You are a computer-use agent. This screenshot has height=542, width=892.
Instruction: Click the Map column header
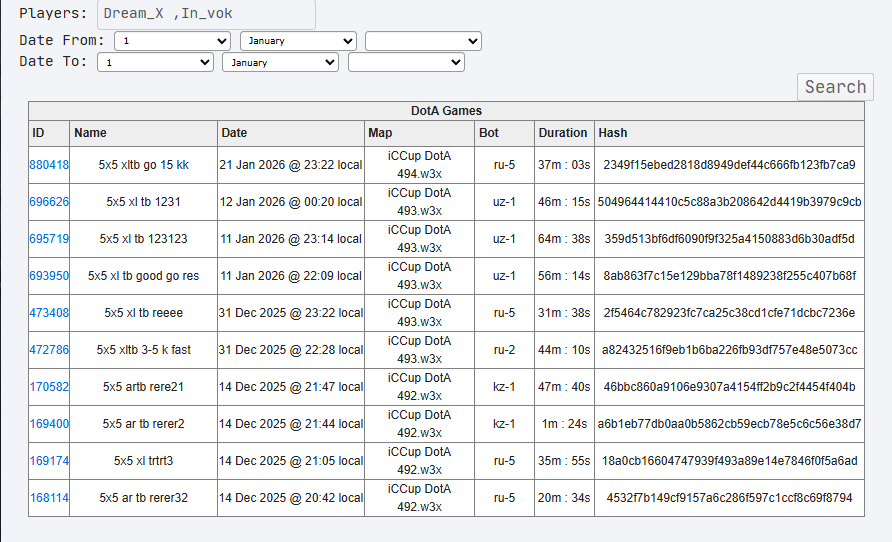419,133
